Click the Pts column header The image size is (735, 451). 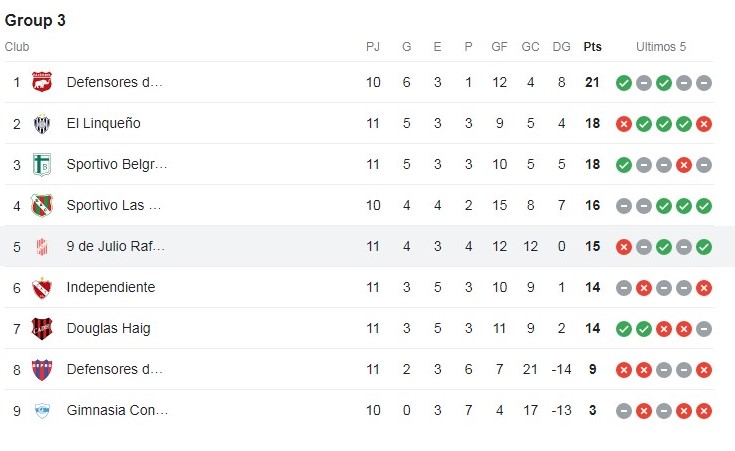point(593,47)
